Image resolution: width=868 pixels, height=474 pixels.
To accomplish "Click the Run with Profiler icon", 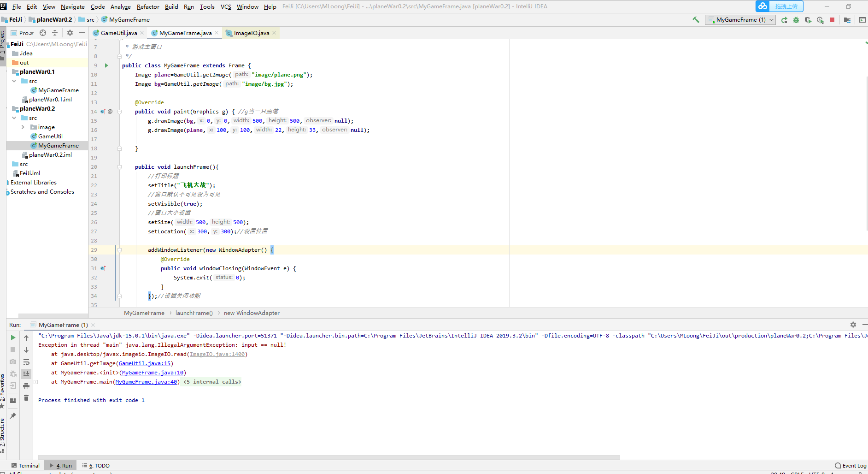I will [820, 20].
